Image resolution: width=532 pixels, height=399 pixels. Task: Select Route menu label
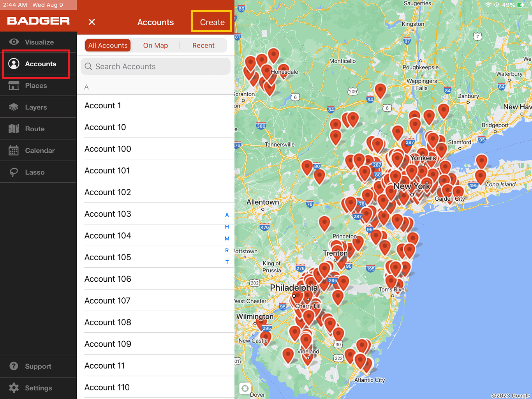35,129
